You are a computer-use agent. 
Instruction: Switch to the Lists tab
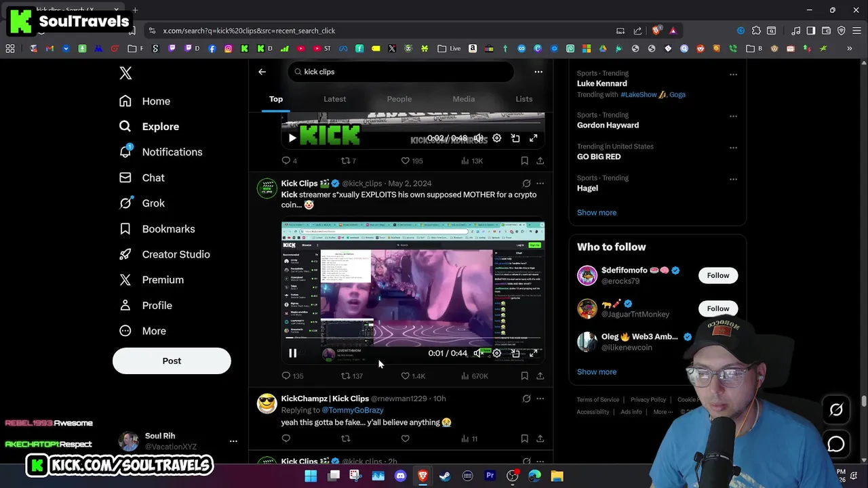tap(524, 99)
